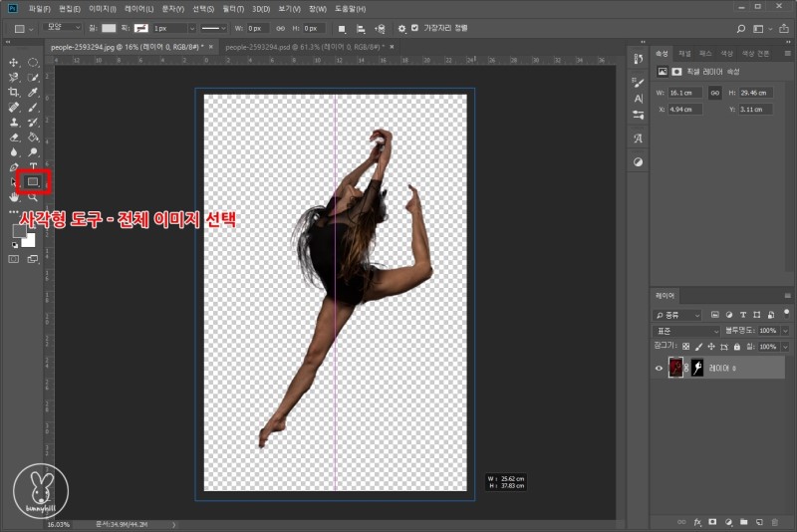Viewport: 797px width, 532px height.
Task: Select the Hand tool
Action: 14,197
